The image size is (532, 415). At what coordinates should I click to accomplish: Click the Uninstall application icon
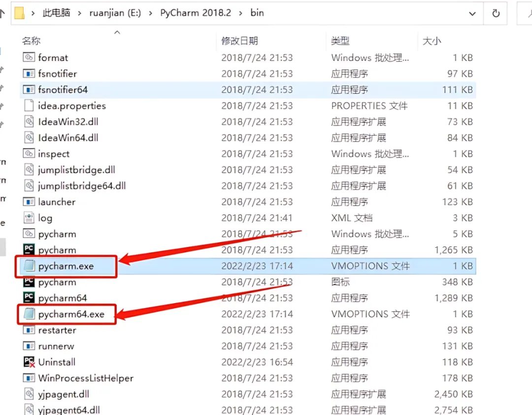tap(29, 362)
